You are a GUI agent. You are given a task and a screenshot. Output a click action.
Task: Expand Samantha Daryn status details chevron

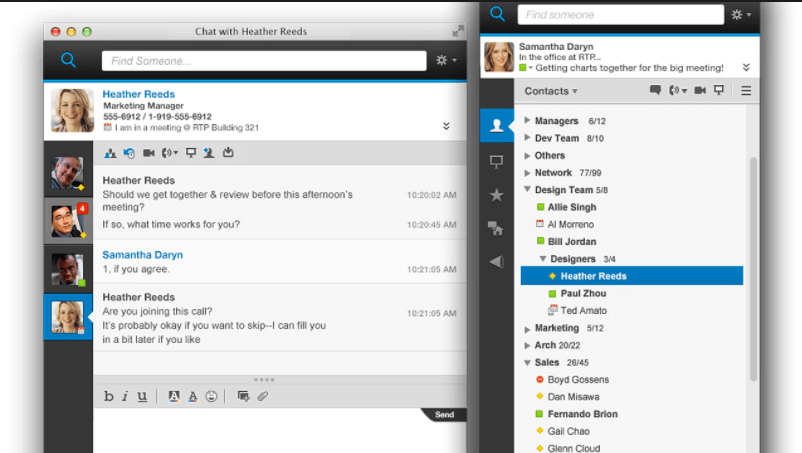[x=746, y=67]
